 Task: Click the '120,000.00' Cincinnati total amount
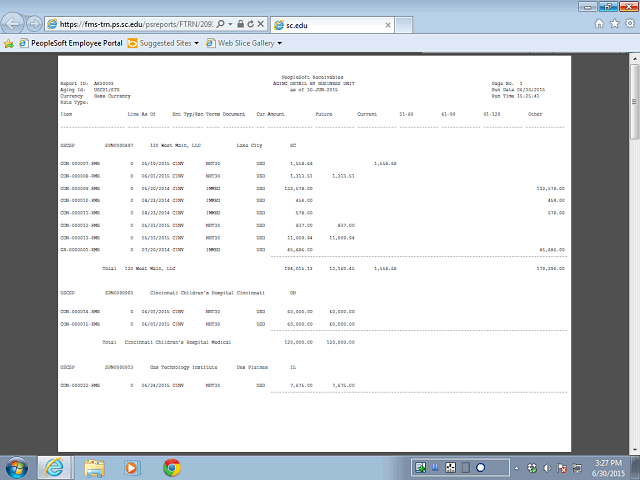[x=298, y=342]
